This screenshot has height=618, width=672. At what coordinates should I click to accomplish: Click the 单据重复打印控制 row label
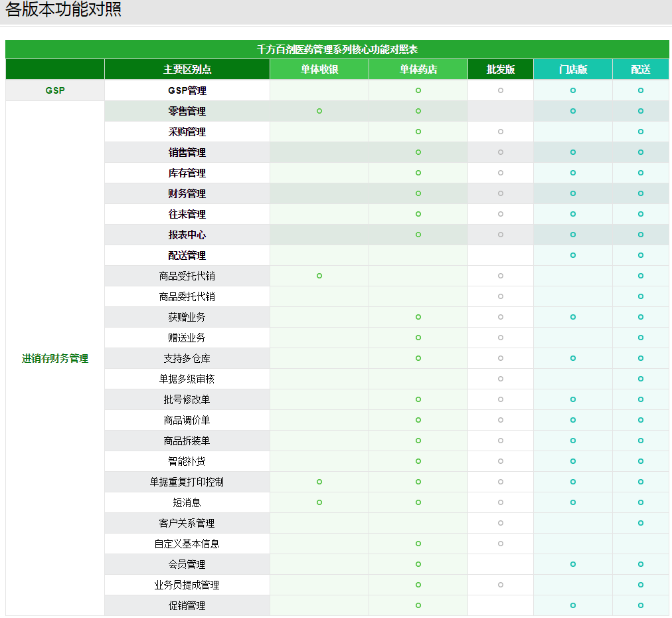pyautogui.click(x=187, y=482)
